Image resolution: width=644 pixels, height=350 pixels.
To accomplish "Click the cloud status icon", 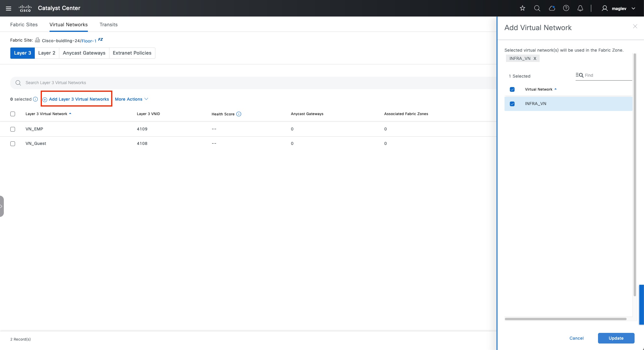I will [x=552, y=8].
